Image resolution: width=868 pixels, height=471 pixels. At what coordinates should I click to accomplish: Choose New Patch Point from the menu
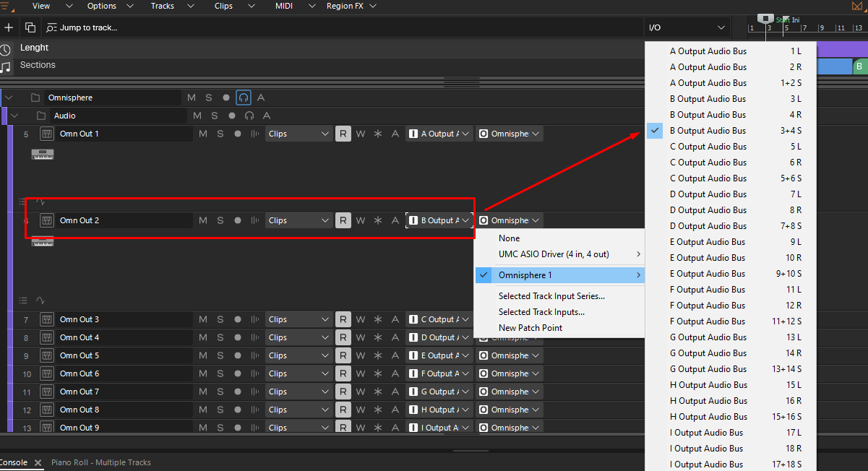pos(530,328)
